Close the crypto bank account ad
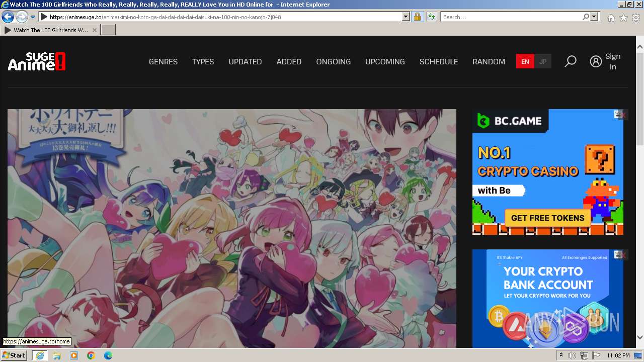This screenshot has height=362, width=644. 623,255
